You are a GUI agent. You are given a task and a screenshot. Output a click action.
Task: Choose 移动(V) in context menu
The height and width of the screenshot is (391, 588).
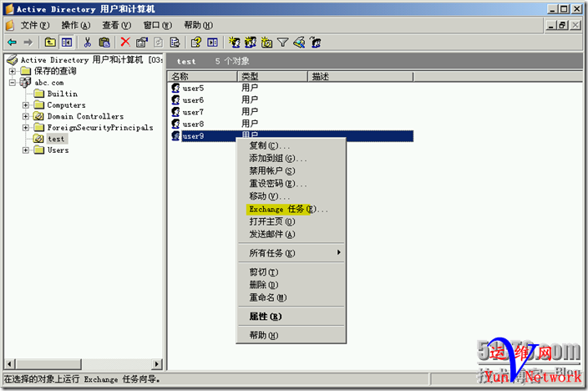[x=291, y=196]
